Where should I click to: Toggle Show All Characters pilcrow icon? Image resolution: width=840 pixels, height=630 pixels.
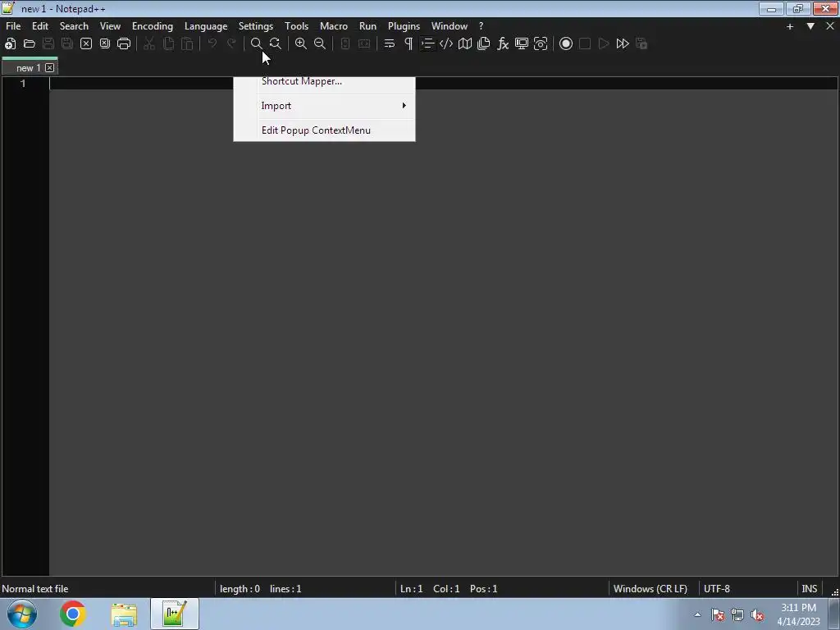409,44
